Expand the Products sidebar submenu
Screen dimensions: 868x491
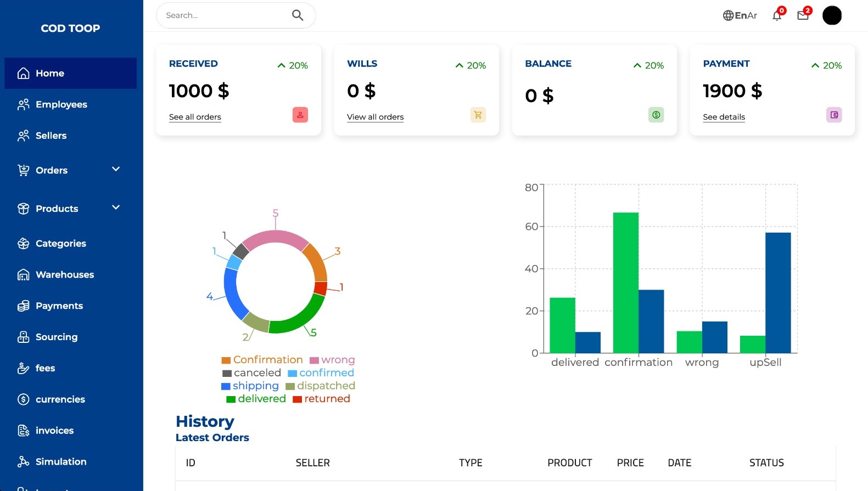[x=116, y=208]
